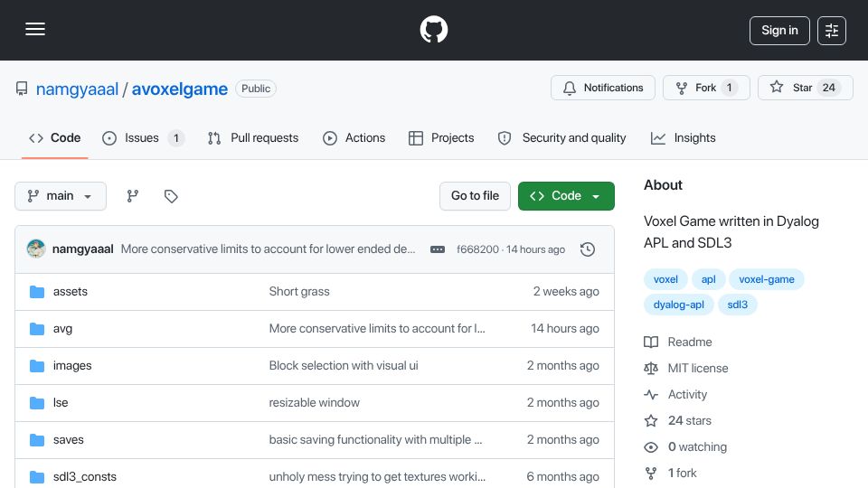Screen dimensions: 868x488
Task: Open the Actions tab
Action: pos(354,137)
